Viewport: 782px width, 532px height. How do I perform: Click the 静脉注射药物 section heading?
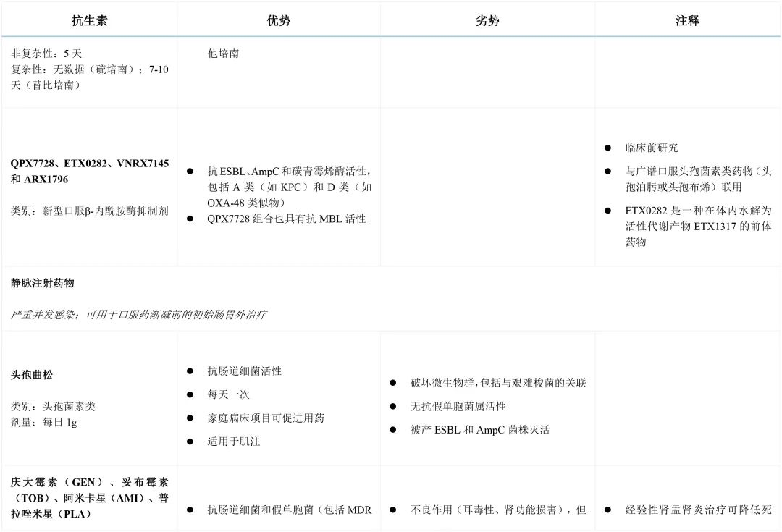click(x=43, y=283)
